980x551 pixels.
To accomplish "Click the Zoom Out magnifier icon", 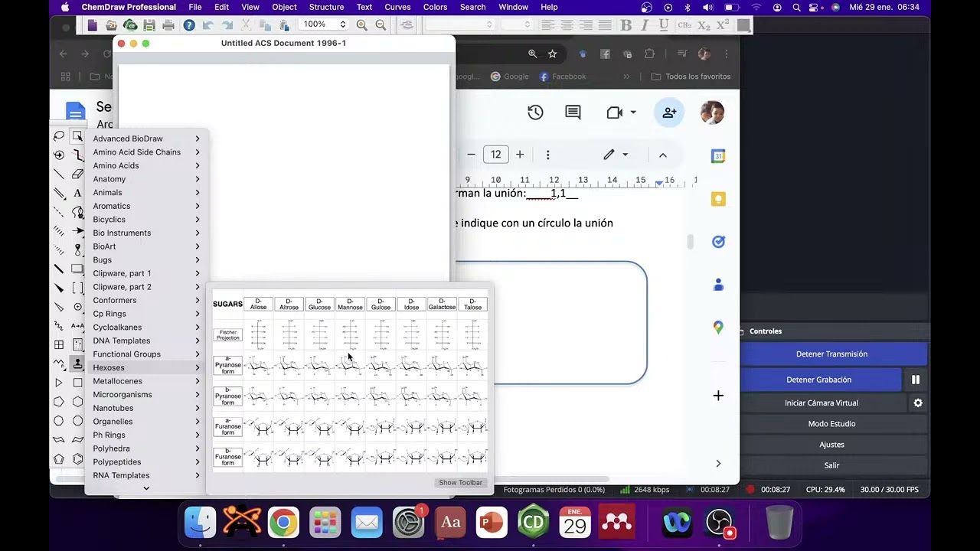I will [381, 25].
